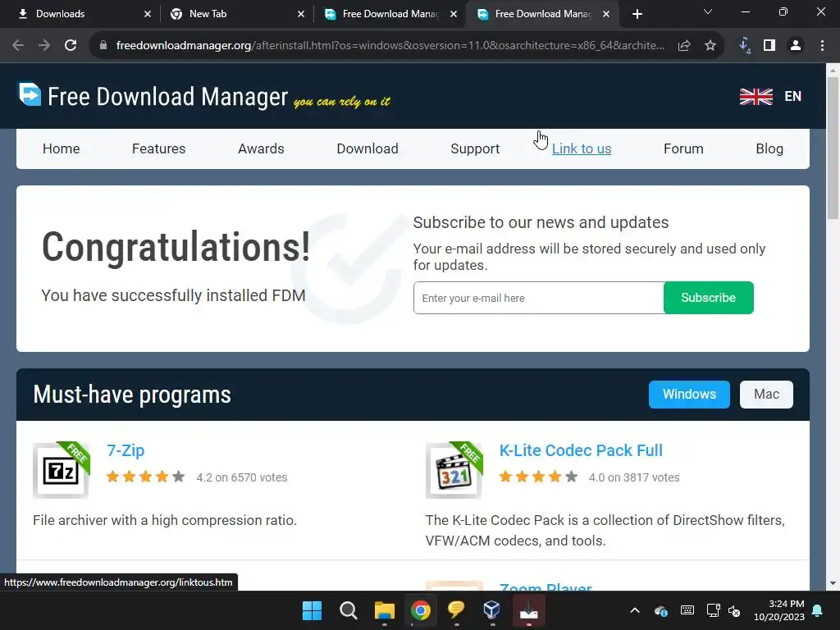Open taskbar Search

(x=348, y=610)
